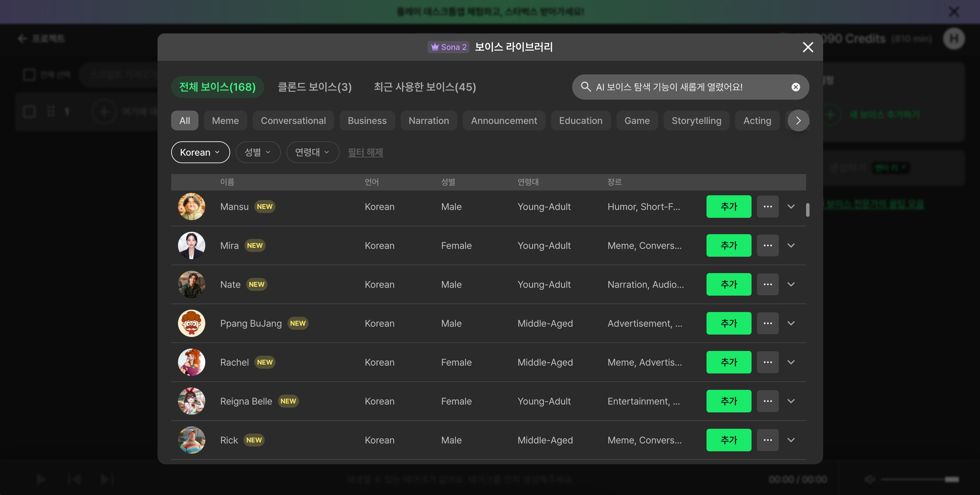Image resolution: width=980 pixels, height=495 pixels.
Task: Open the 성별 gender filter dropdown
Action: (257, 152)
